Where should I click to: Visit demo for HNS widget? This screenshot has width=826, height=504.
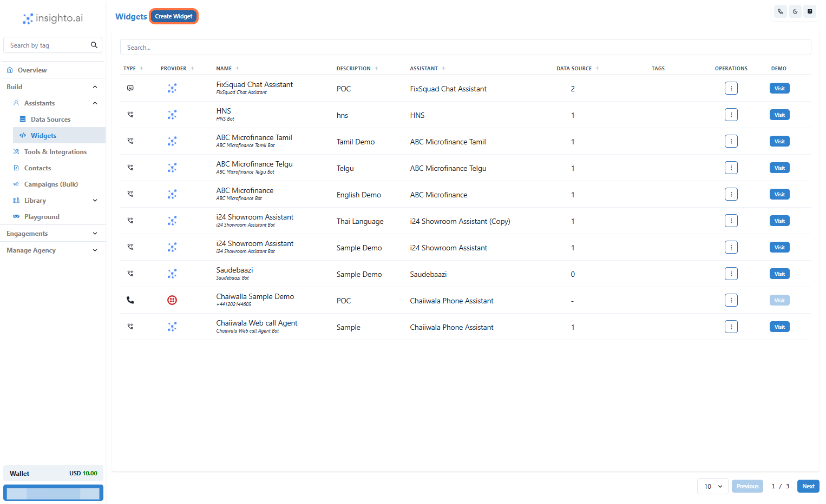[779, 115]
